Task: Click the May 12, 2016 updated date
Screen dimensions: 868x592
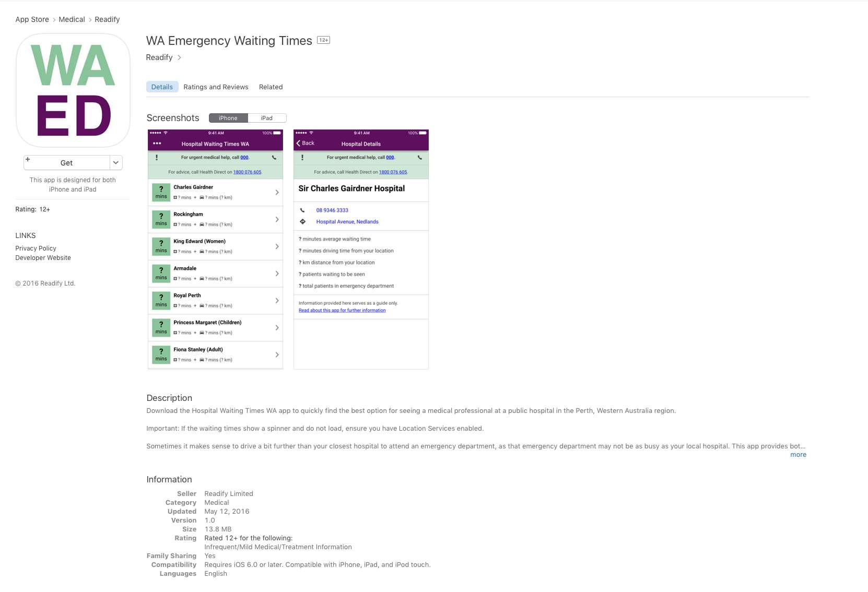Action: [x=227, y=512]
